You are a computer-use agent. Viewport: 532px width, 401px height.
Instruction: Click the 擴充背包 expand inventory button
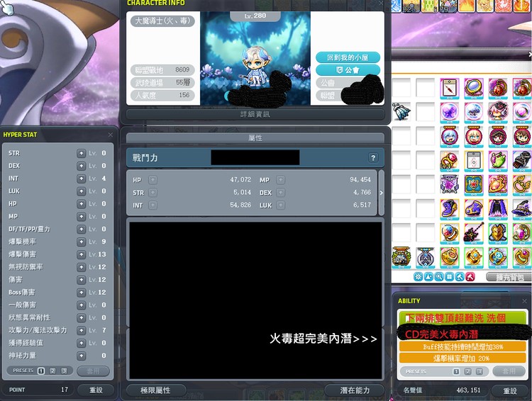coord(509,277)
